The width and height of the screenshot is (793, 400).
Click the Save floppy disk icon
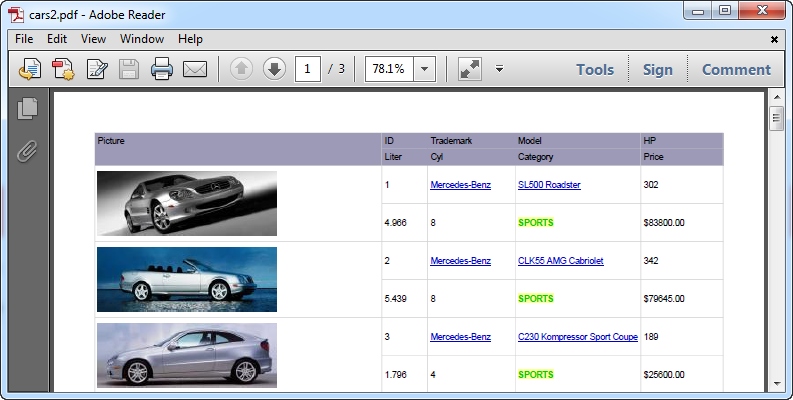pos(129,69)
